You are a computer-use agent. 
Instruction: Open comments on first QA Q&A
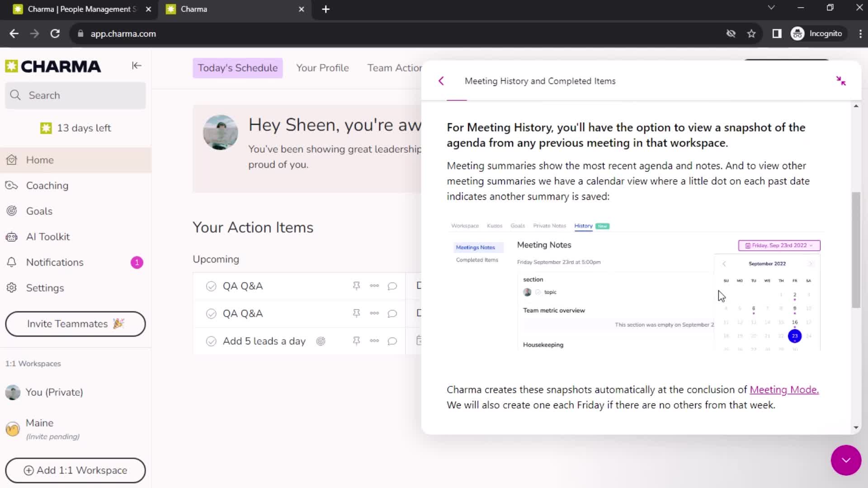pos(392,286)
